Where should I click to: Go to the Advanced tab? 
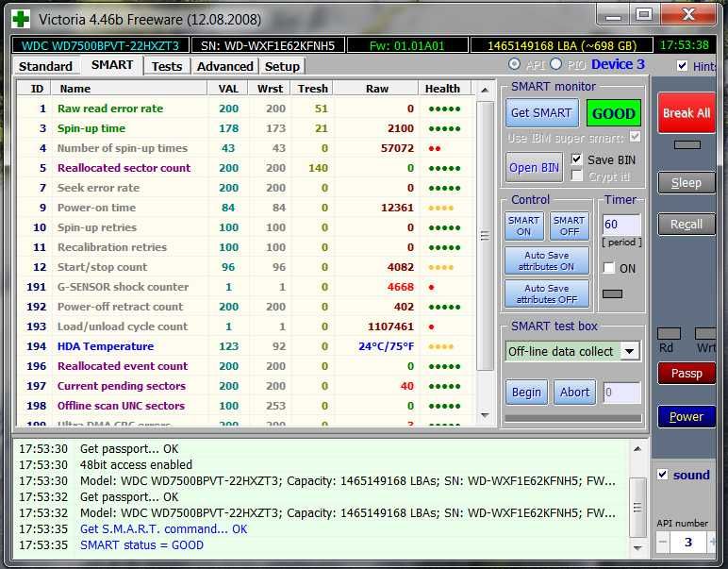(x=224, y=66)
